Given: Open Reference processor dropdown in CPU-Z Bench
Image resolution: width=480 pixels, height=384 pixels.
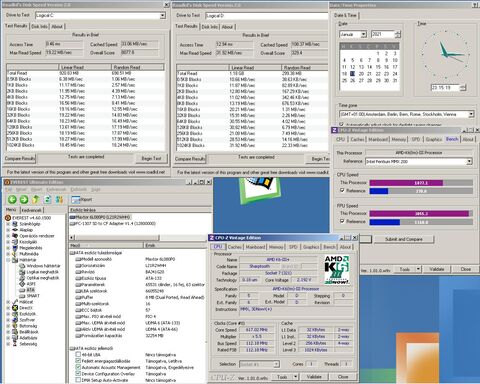Looking at the screenshot, I should pyautogui.click(x=469, y=161).
